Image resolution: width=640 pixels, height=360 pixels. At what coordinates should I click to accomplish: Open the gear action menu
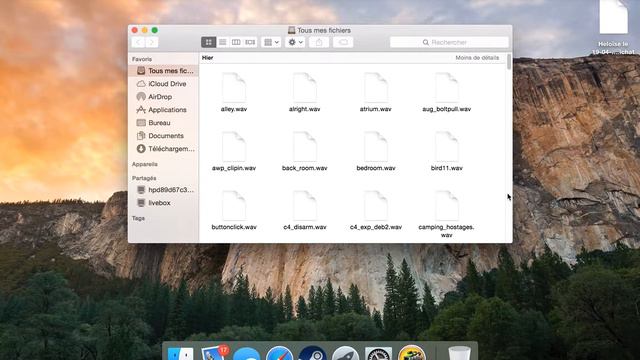[295, 42]
